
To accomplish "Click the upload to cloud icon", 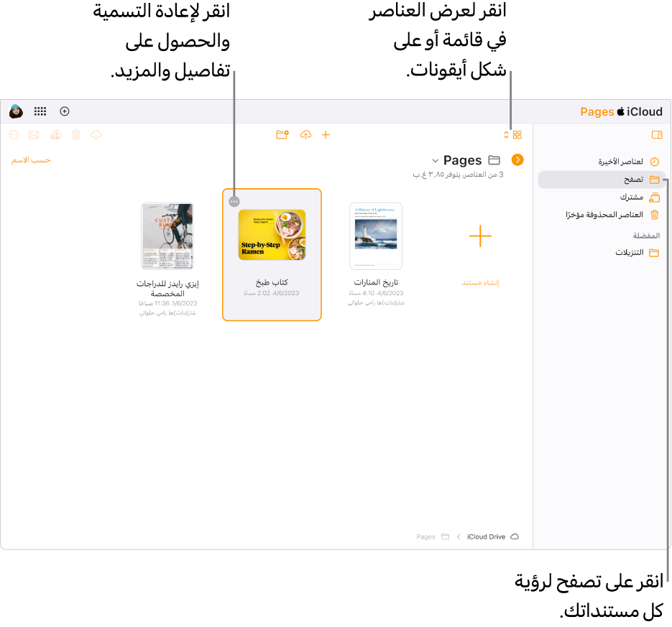I will pyautogui.click(x=305, y=135).
